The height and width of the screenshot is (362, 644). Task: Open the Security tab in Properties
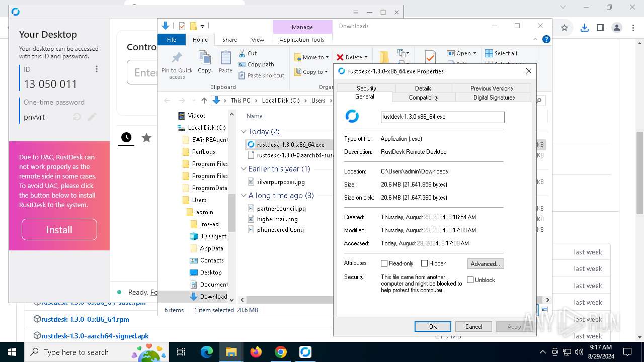click(366, 88)
